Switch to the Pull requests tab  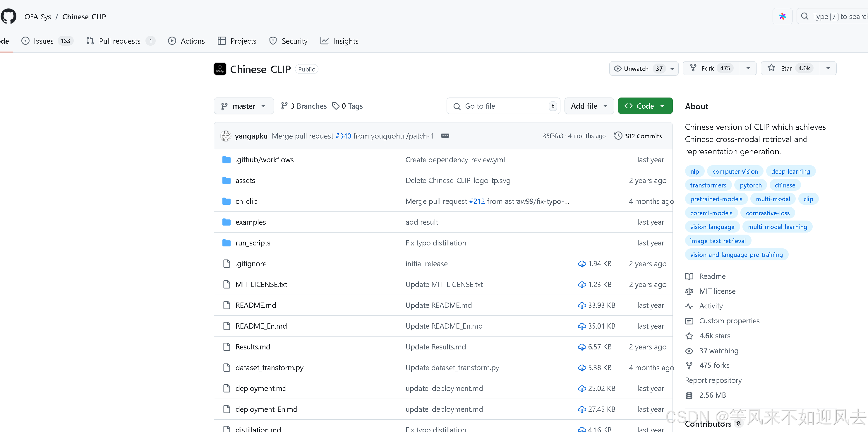pos(120,41)
